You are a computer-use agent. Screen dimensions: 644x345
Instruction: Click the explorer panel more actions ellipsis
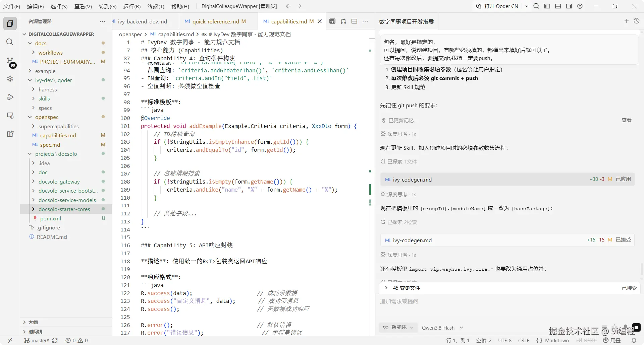pos(102,21)
